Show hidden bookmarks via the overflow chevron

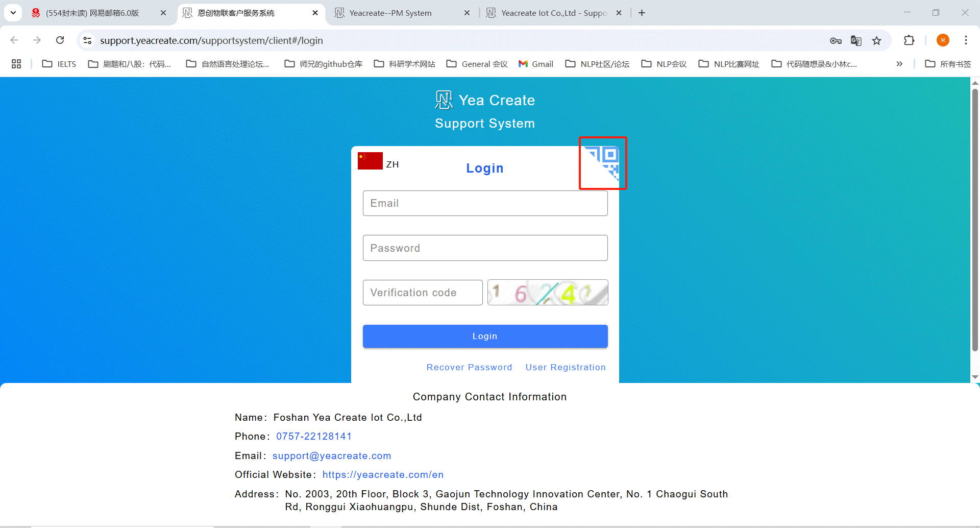click(899, 64)
